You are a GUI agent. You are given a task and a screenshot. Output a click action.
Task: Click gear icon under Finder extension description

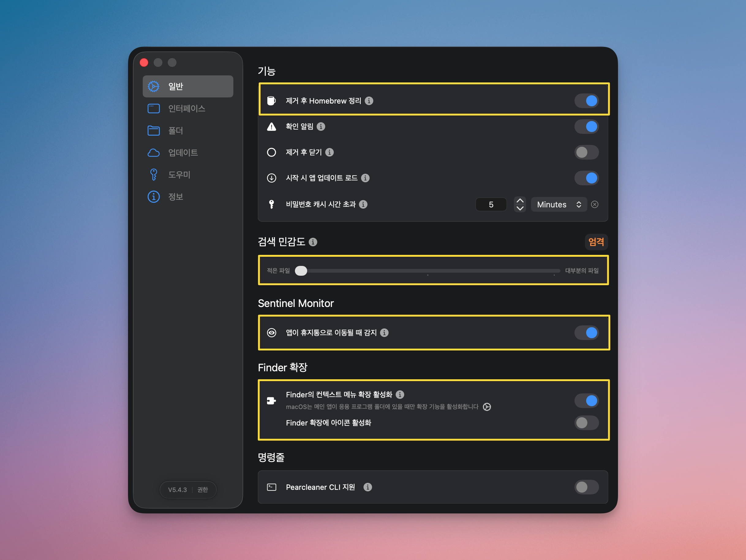click(x=487, y=407)
